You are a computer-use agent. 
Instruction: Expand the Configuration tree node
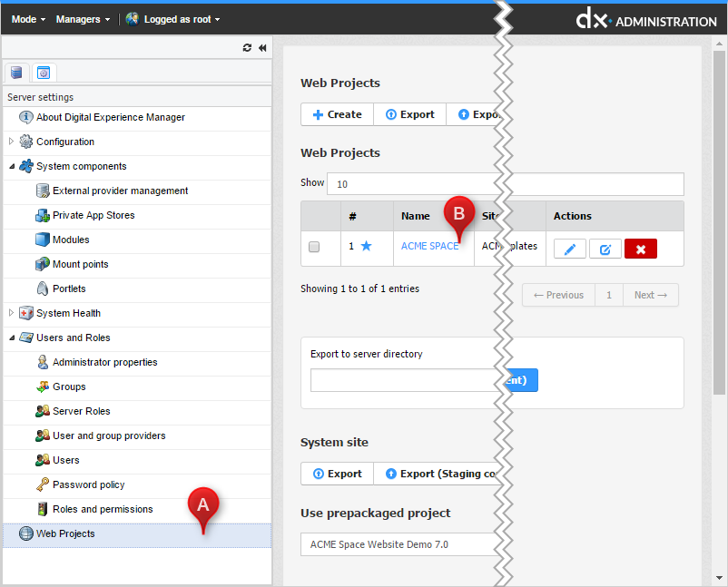(11, 142)
